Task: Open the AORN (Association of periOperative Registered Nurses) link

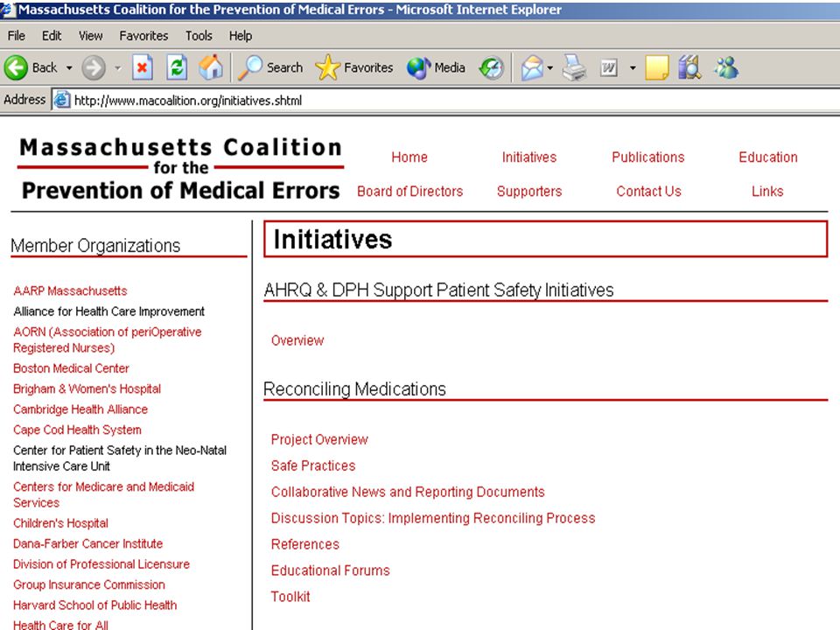Action: (107, 339)
